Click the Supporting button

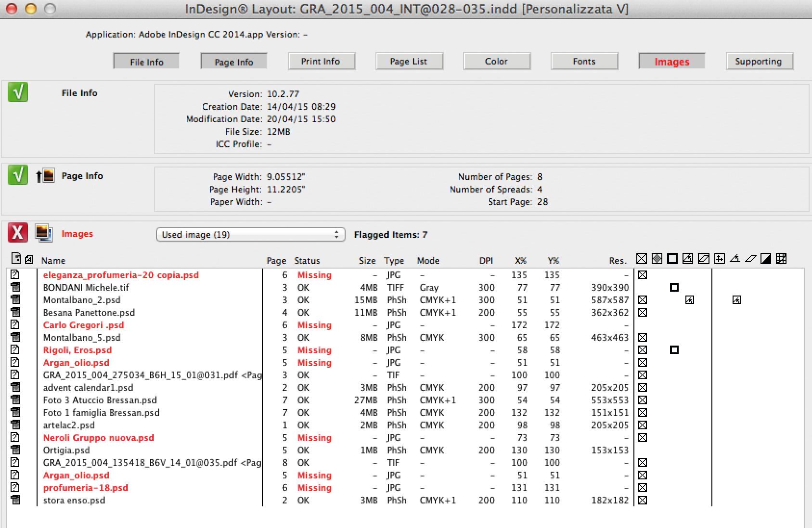pyautogui.click(x=758, y=62)
